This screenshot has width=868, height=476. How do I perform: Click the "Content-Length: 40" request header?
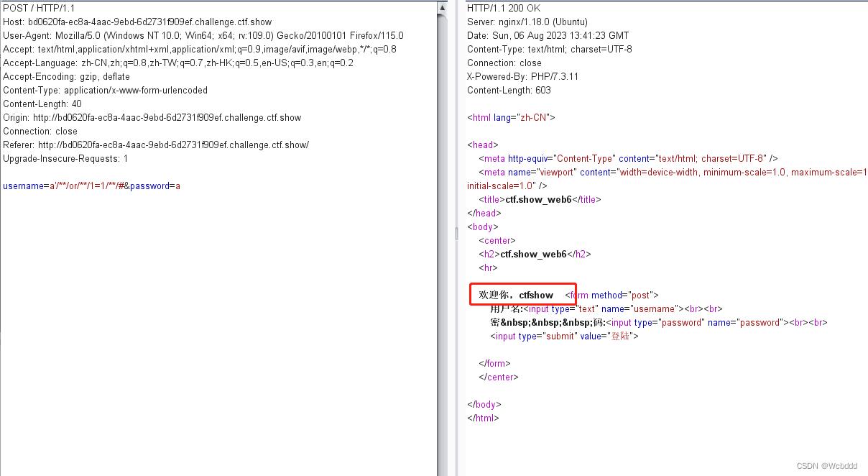42,104
